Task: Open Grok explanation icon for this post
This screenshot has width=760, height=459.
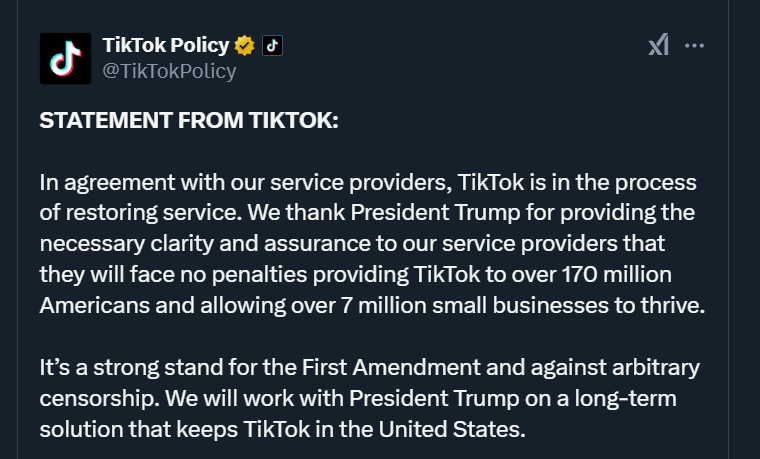Action: pyautogui.click(x=659, y=45)
